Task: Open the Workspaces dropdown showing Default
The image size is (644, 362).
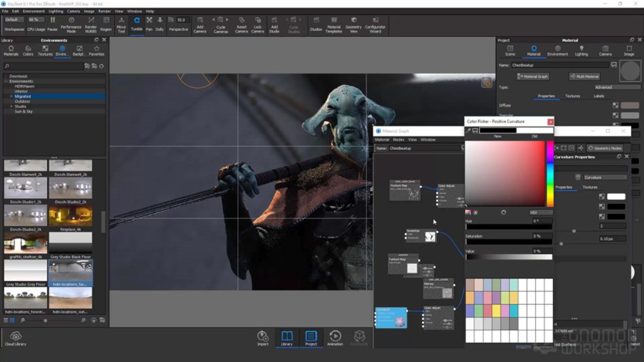Action: (x=15, y=20)
